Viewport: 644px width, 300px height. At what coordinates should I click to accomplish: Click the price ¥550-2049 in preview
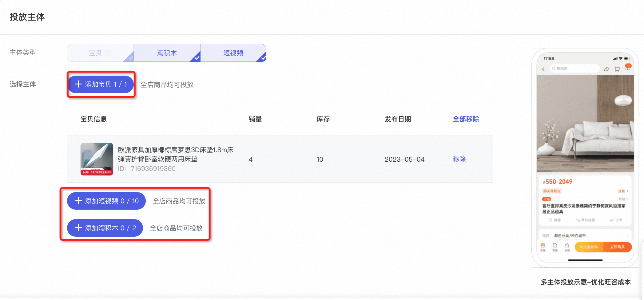(558, 182)
